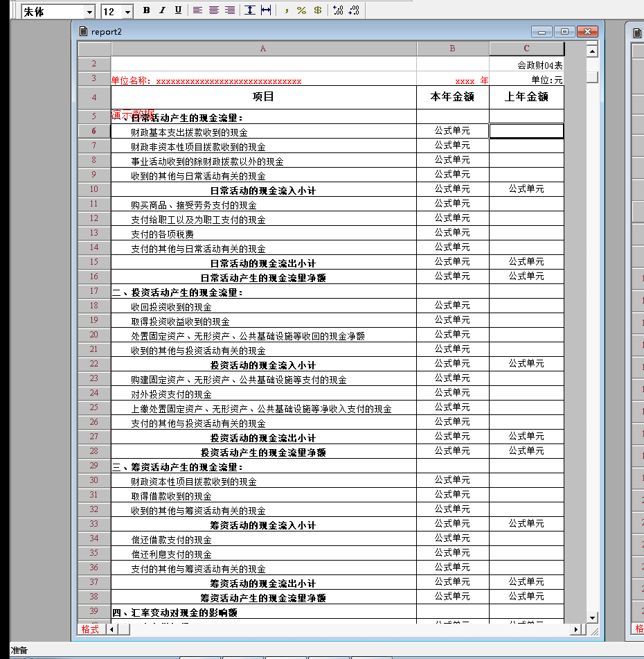Screen dimensions: 644x659
Task: Click the horizontal scrollbar left arrow
Action: pyautogui.click(x=111, y=629)
